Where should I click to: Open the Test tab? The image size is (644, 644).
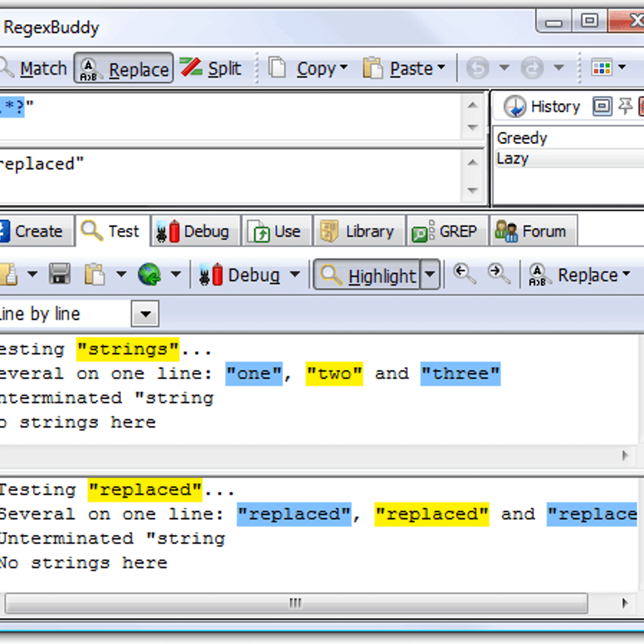pos(112,231)
